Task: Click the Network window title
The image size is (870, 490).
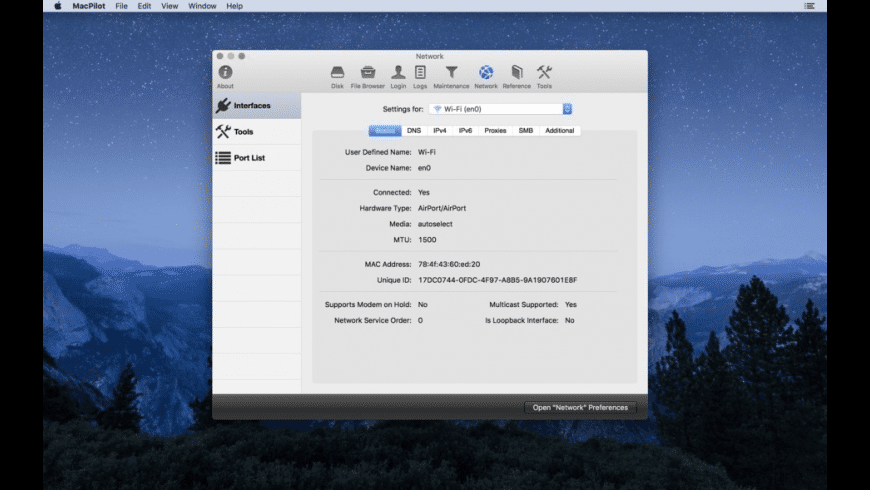Action: [429, 56]
